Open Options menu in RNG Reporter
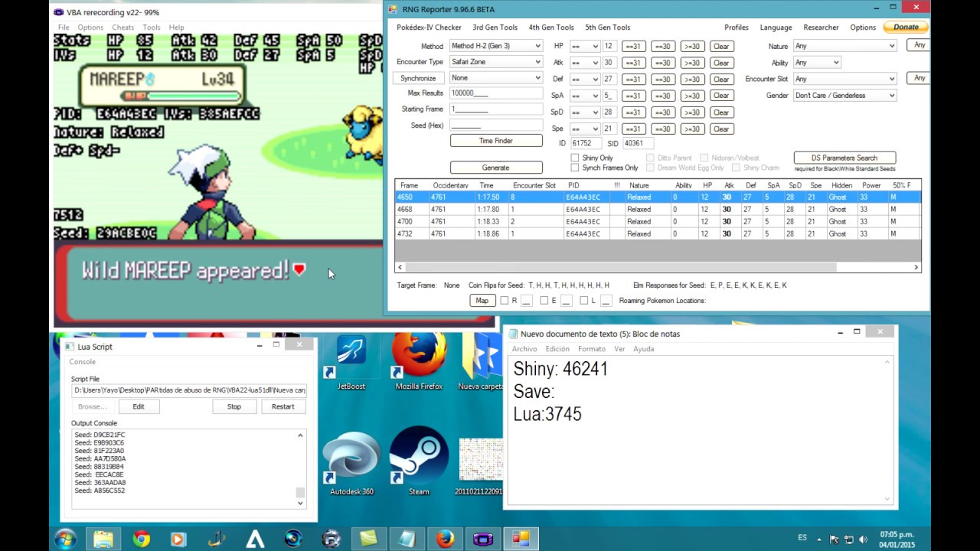980x551 pixels. [x=863, y=28]
